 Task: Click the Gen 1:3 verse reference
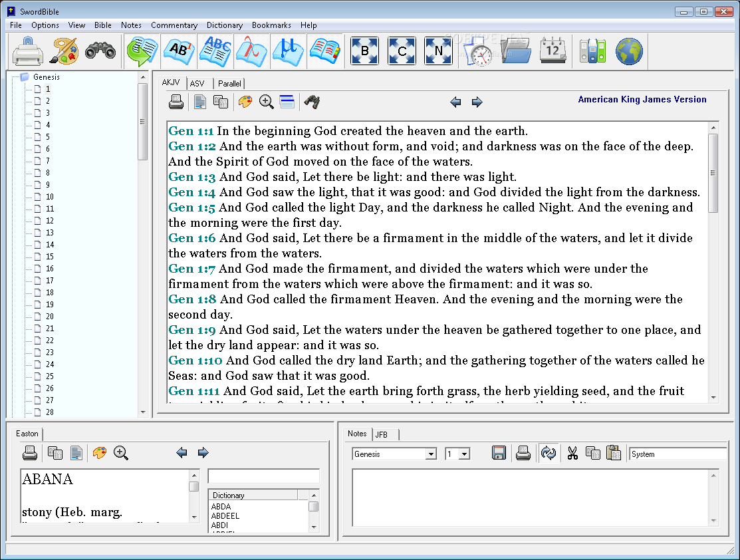click(x=192, y=177)
